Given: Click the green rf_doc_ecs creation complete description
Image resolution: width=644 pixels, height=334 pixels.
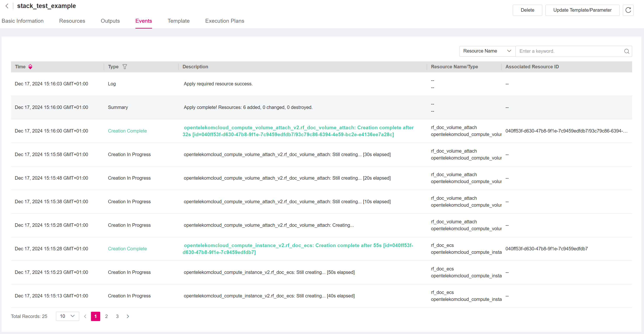Looking at the screenshot, I should point(298,249).
